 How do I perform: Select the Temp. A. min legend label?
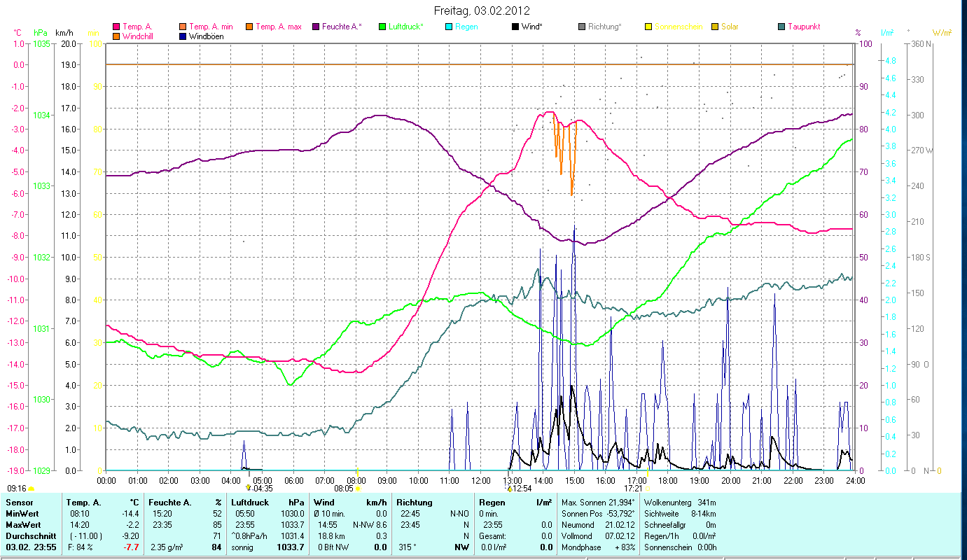(211, 27)
